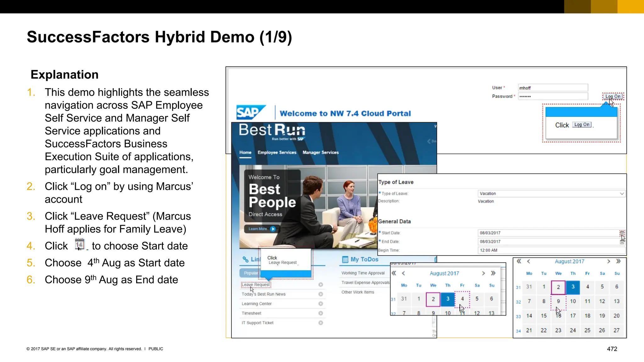644x362 pixels.
Task: Click the Begin Time field 12:00 AM
Action: [551, 250]
